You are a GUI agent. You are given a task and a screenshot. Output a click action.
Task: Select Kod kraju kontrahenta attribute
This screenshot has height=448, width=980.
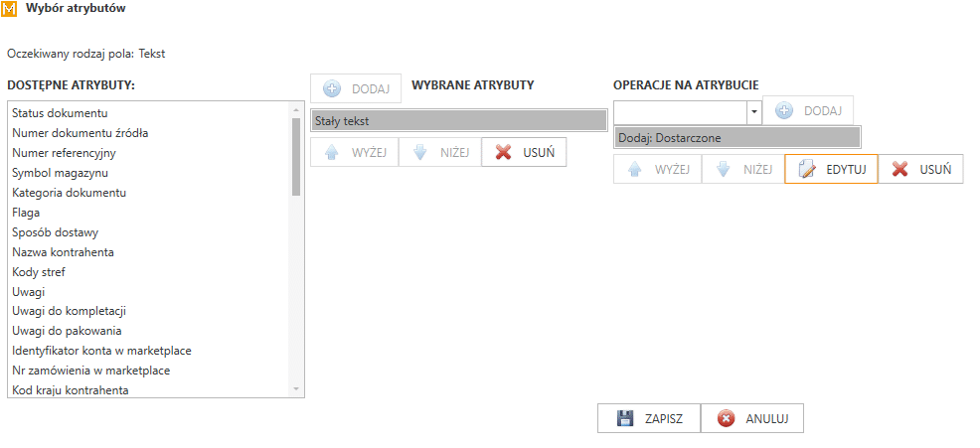(150, 390)
